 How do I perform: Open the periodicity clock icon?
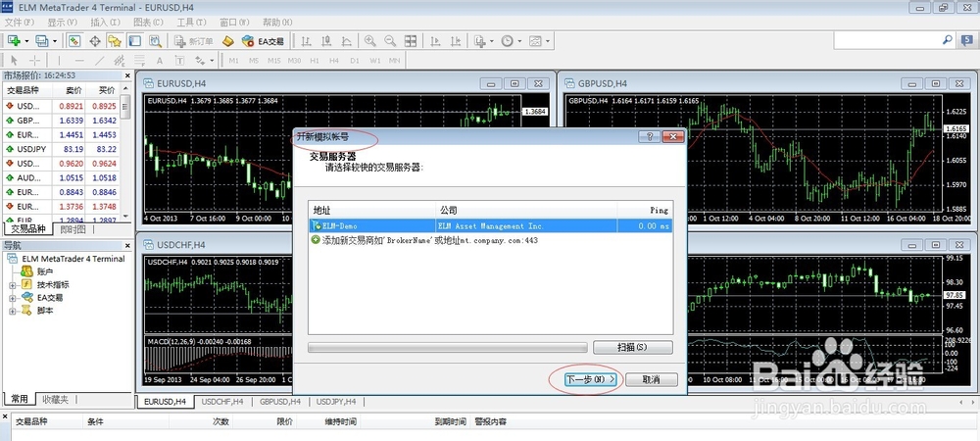[508, 41]
